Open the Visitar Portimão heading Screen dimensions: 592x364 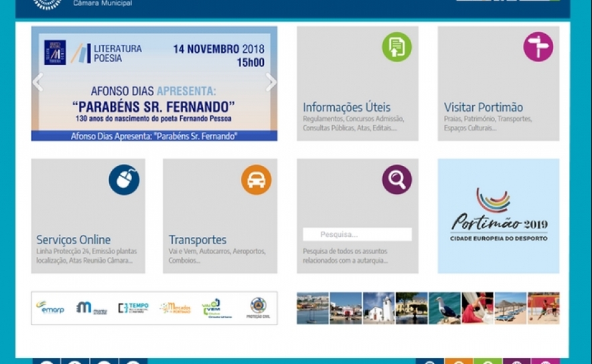click(x=484, y=107)
